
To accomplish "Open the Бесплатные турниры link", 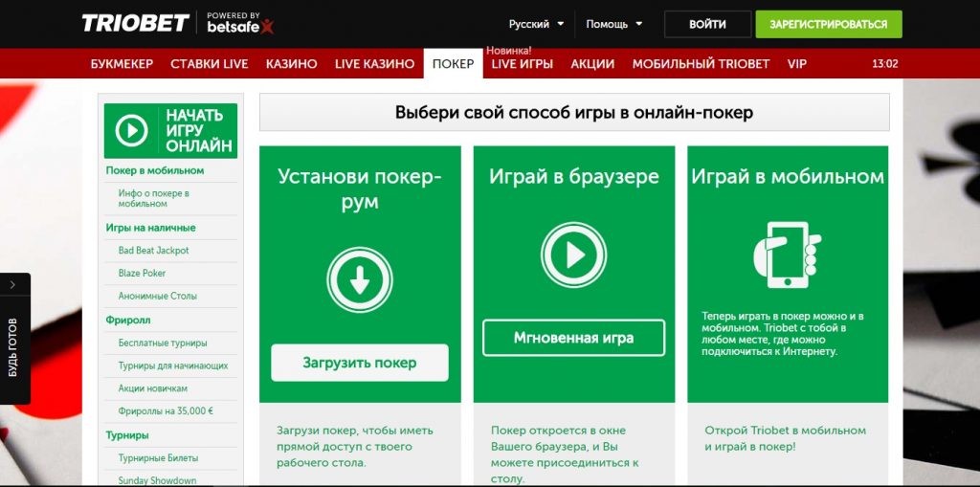I will (163, 343).
